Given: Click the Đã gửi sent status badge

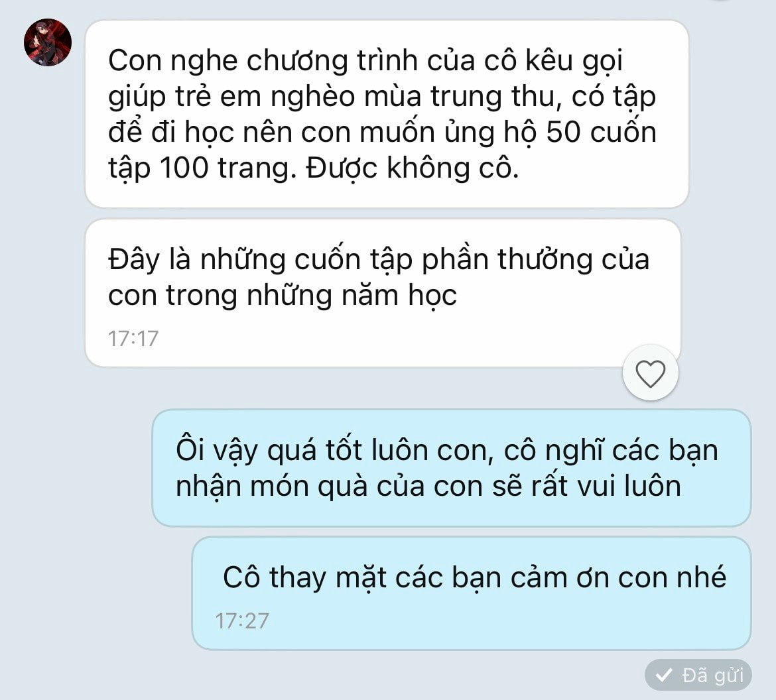Looking at the screenshot, I should (x=698, y=675).
